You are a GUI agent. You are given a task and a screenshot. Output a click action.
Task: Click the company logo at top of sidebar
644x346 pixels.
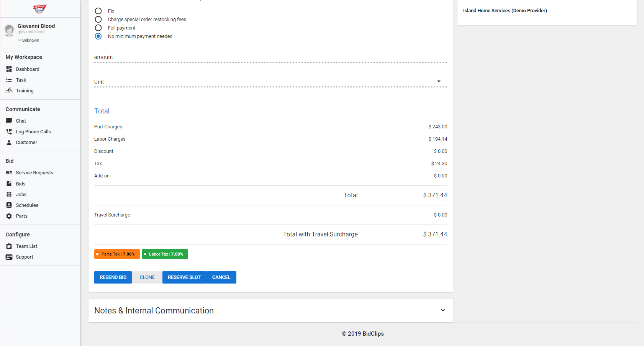point(39,8)
